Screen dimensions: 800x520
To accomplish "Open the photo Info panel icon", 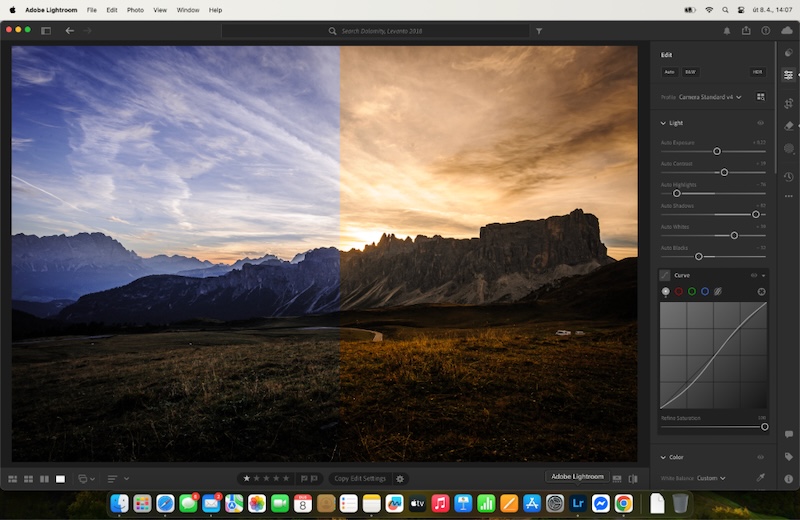I will tap(789, 479).
